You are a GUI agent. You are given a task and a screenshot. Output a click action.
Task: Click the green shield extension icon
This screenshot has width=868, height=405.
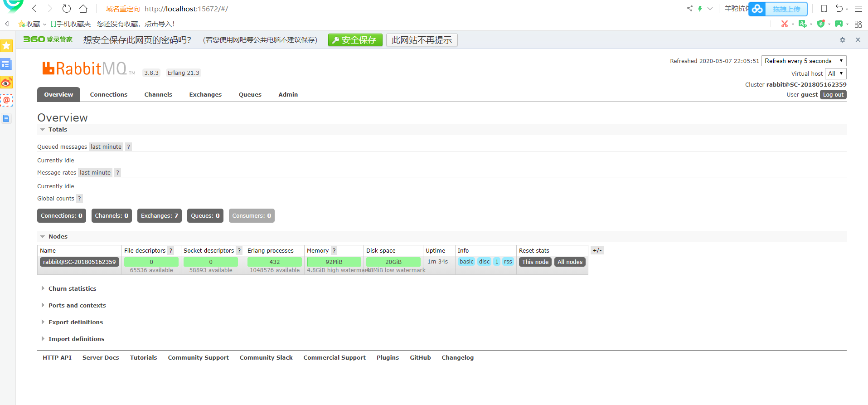(x=821, y=24)
